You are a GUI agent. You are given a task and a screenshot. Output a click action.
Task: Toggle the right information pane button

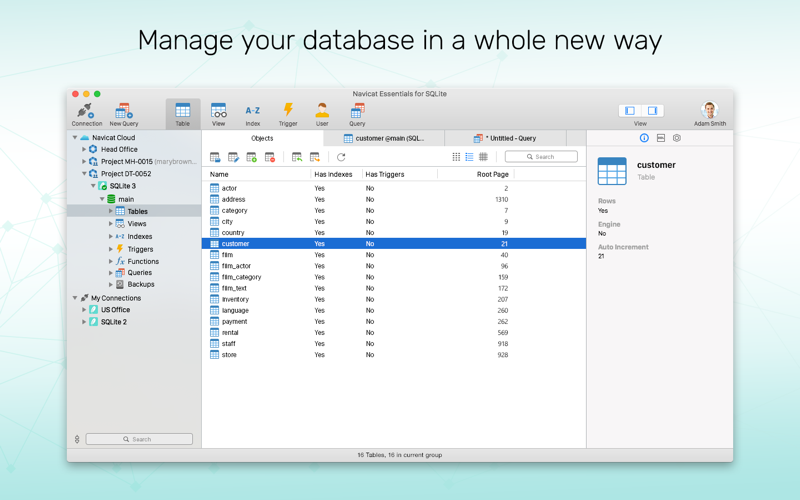point(652,111)
